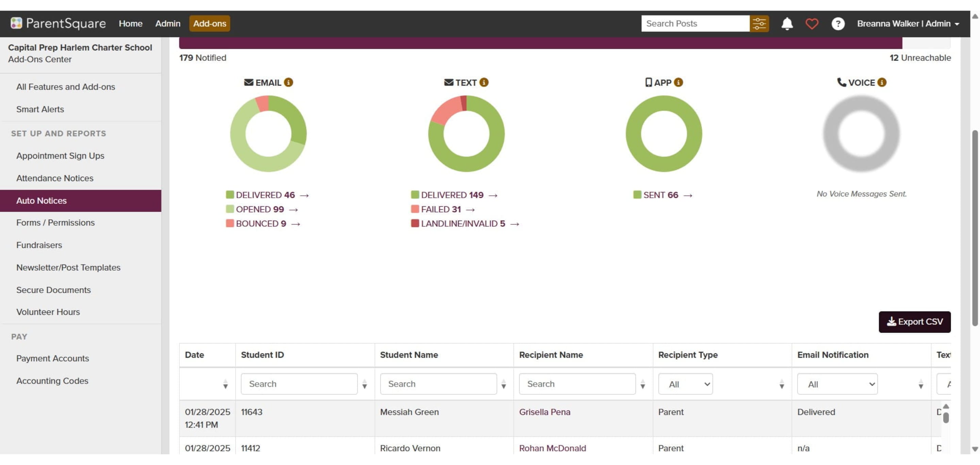Open recipient Rohan McDonald link
980x465 pixels.
coord(552,448)
